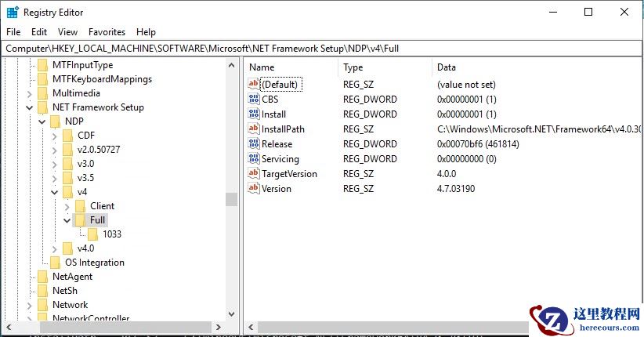Collapse the Full key chevron

67,220
